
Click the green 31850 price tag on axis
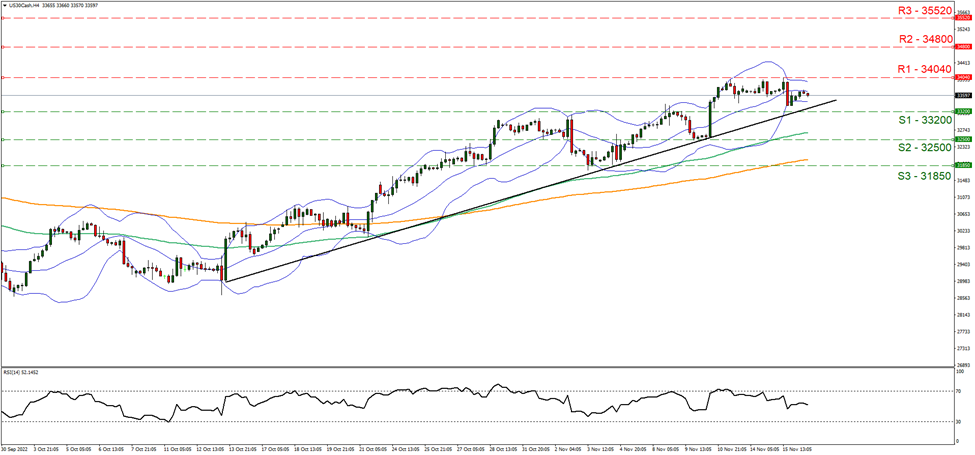point(964,166)
